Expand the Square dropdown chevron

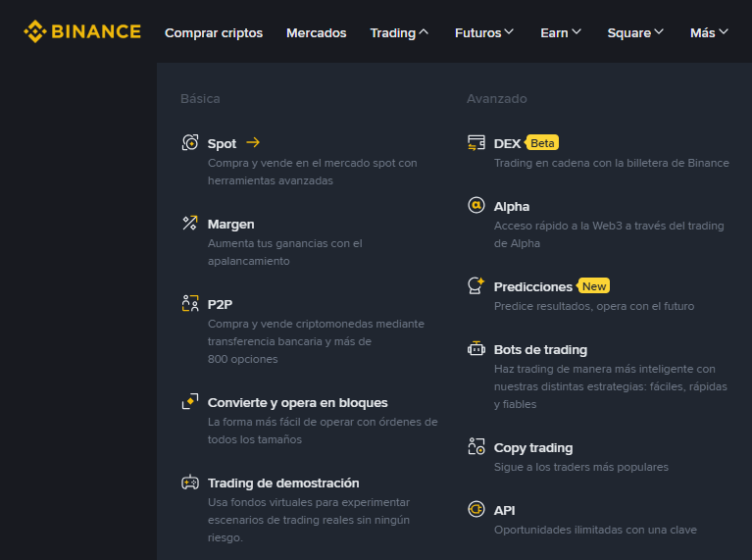(659, 31)
